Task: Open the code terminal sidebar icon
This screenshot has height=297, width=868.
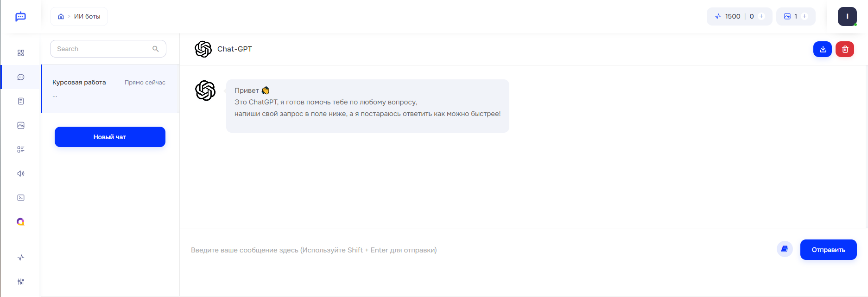Action: pos(21,198)
